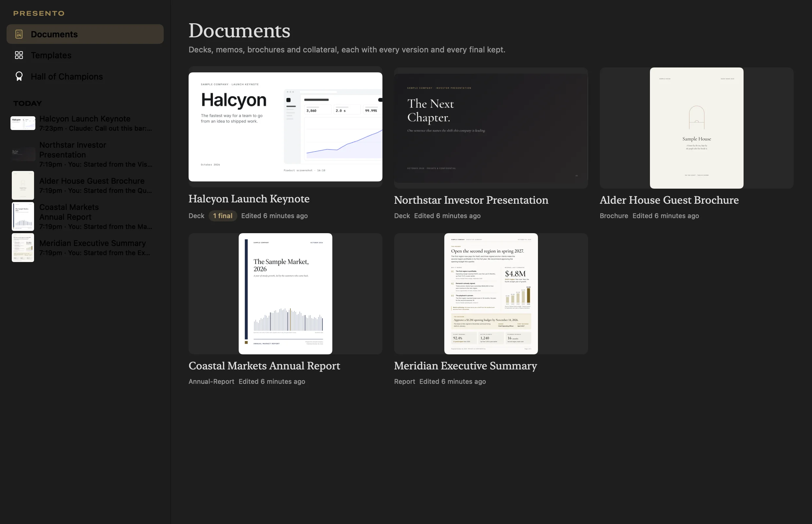
Task: Click the 'Deck' label under Northstar Investor Presentation
Action: tap(402, 216)
